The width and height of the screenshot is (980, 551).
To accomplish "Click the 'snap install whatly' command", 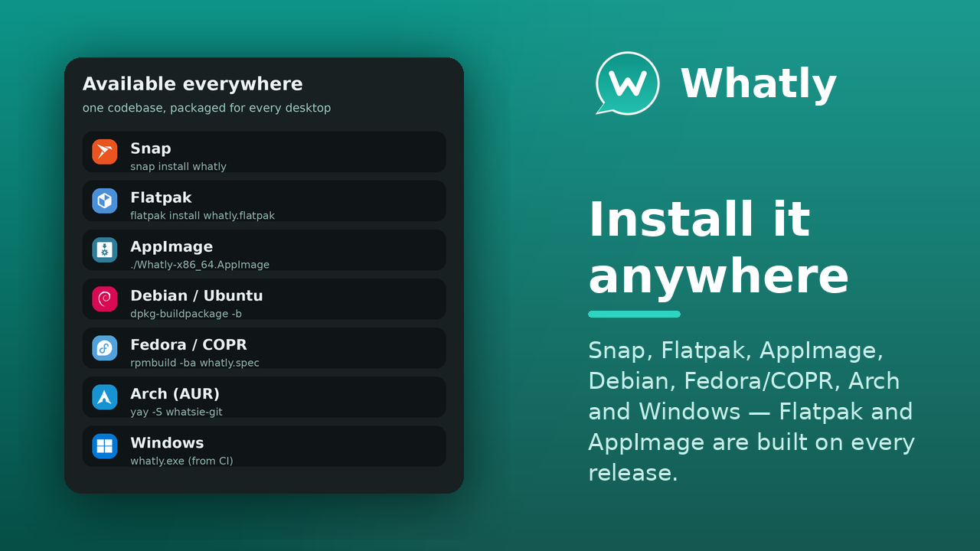I will pos(178,166).
